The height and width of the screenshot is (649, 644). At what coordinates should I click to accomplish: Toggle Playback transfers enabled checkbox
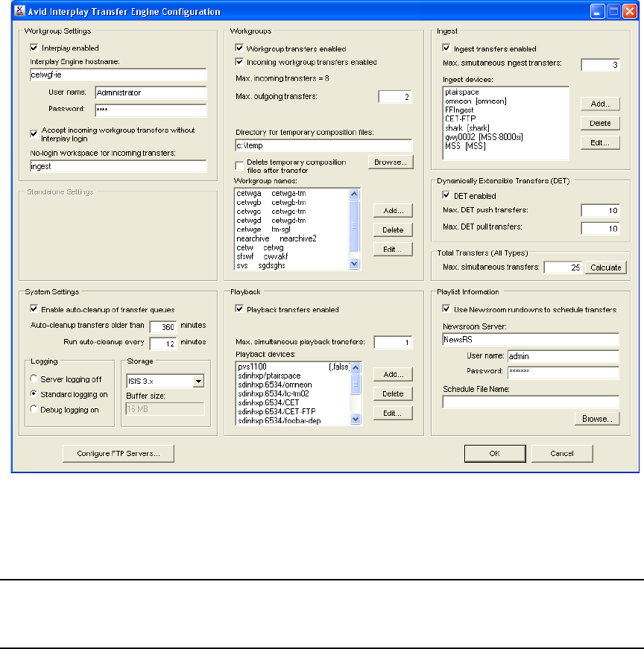239,308
